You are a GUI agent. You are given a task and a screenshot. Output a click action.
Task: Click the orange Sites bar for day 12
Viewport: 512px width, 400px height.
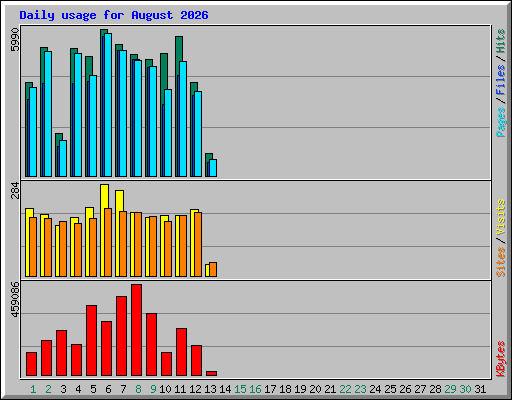pos(198,244)
